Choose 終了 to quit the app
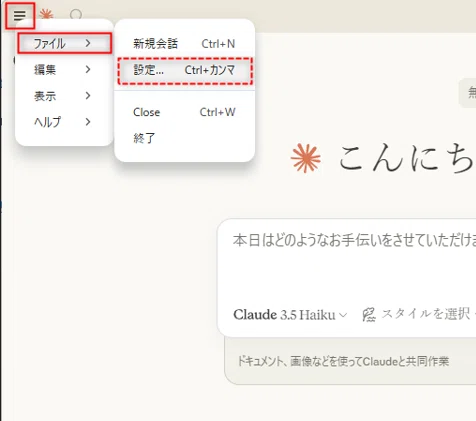 [184, 138]
